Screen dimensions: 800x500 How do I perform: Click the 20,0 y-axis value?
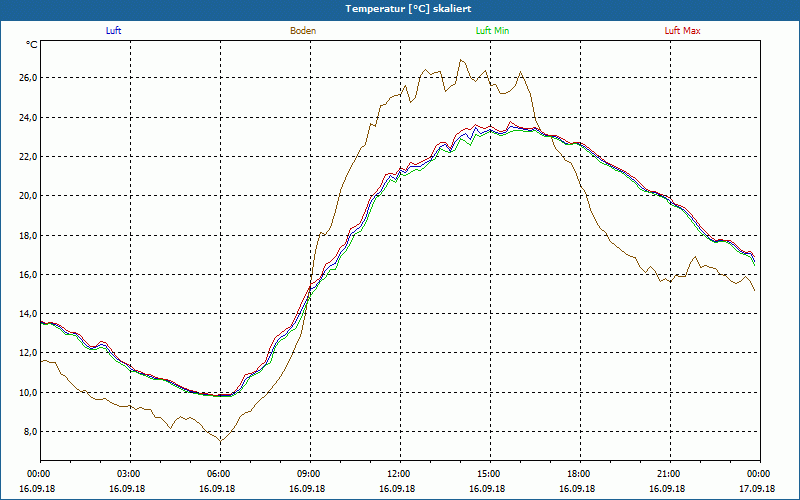[x=29, y=196]
